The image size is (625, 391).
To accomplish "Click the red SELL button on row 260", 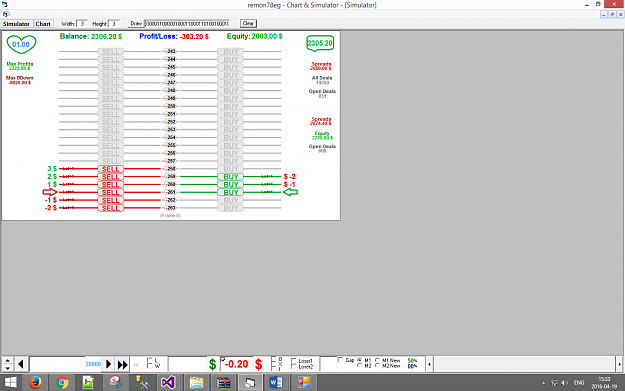I will [110, 185].
